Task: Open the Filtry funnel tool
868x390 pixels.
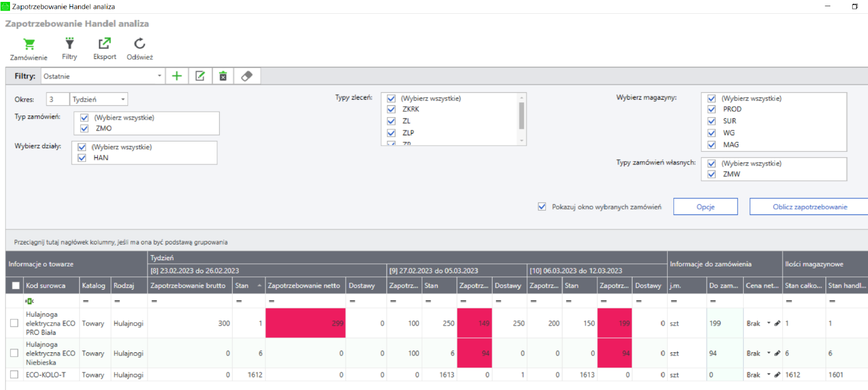Action: pos(70,44)
